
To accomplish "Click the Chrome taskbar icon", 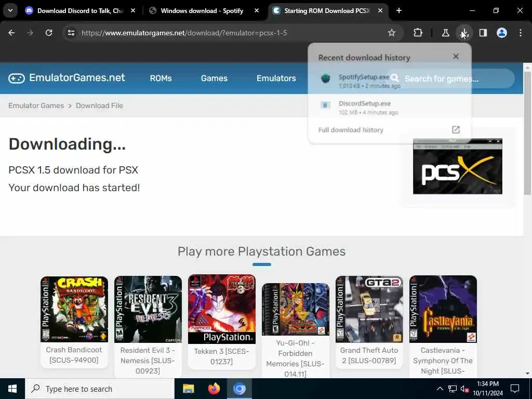I will 239,389.
